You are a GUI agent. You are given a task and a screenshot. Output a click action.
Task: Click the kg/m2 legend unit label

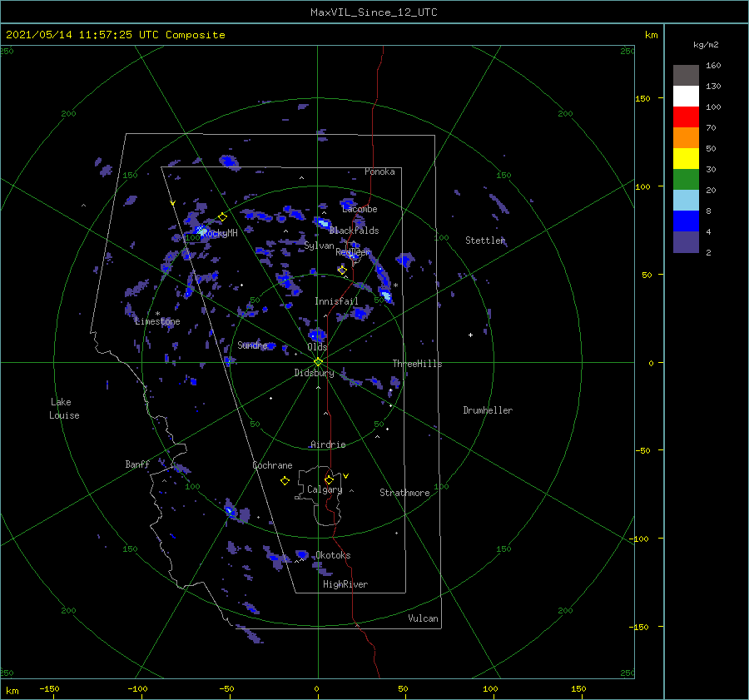706,45
